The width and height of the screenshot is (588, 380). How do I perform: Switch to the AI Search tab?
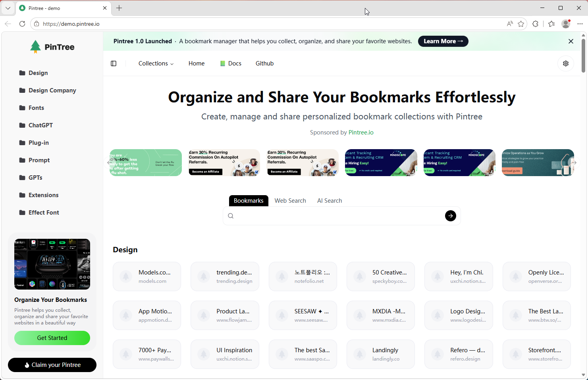(x=330, y=201)
